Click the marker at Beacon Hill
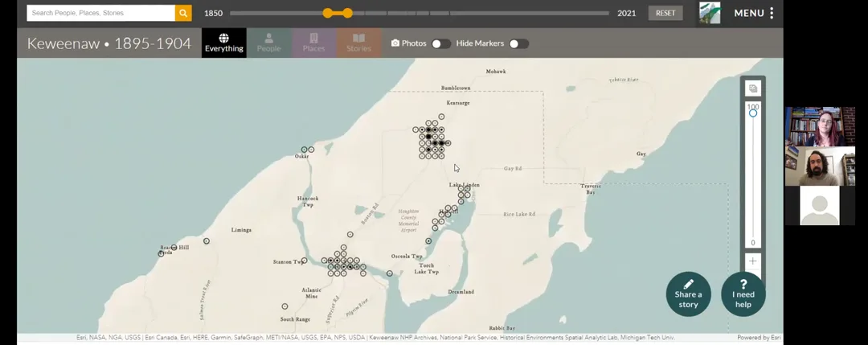The height and width of the screenshot is (345, 868). [174, 248]
